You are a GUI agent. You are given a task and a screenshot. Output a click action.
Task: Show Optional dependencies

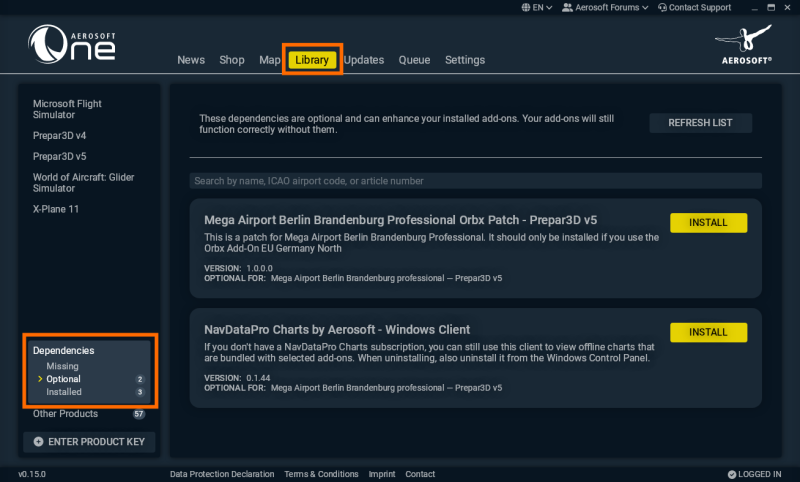coord(63,379)
